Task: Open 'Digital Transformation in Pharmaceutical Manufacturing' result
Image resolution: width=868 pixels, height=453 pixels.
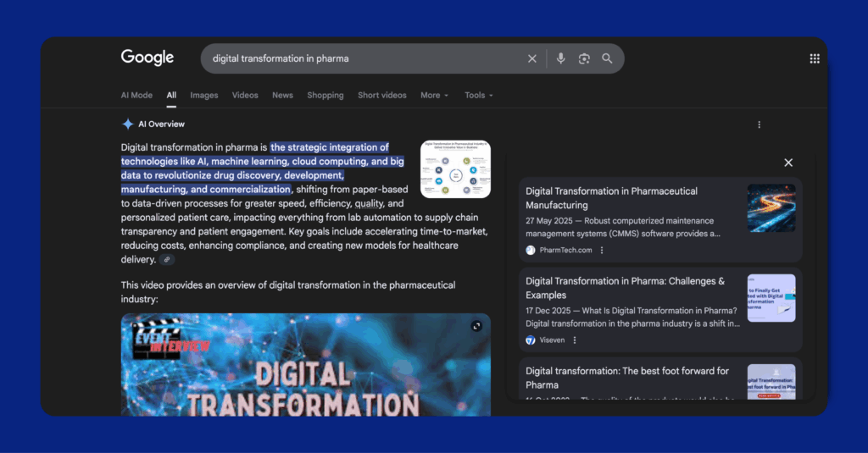Action: point(611,198)
